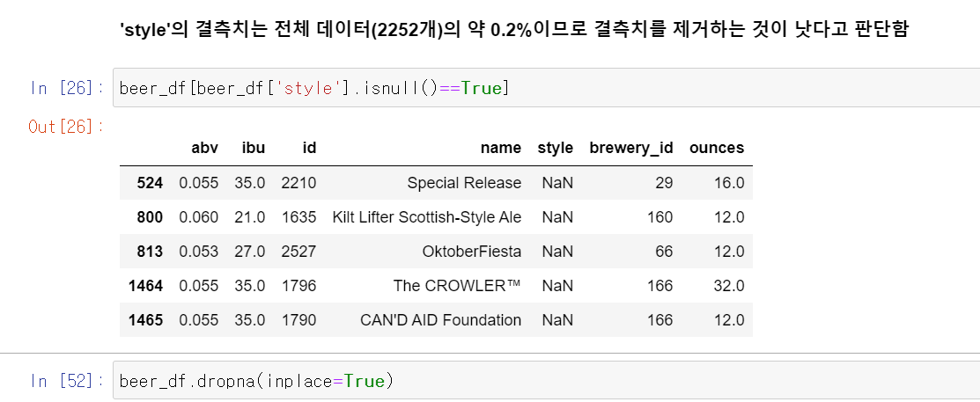This screenshot has height=402, width=980.
Task: Select row index 1465
Action: [145, 320]
